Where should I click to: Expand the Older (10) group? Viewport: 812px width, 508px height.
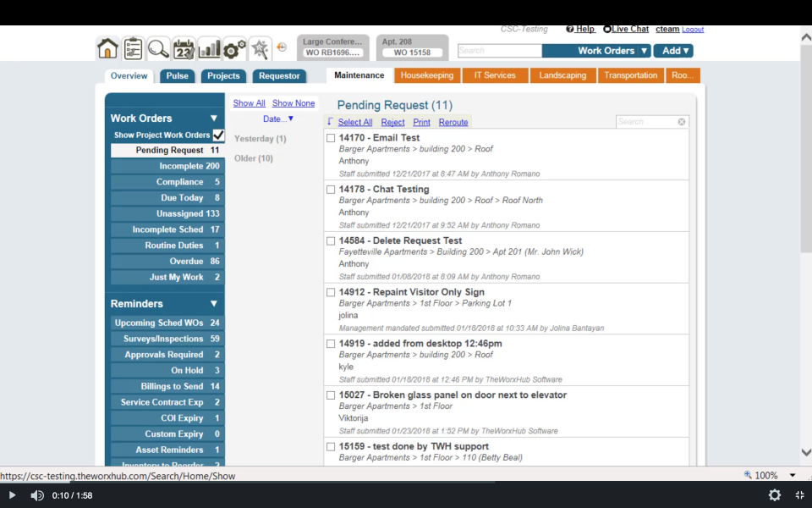(253, 158)
